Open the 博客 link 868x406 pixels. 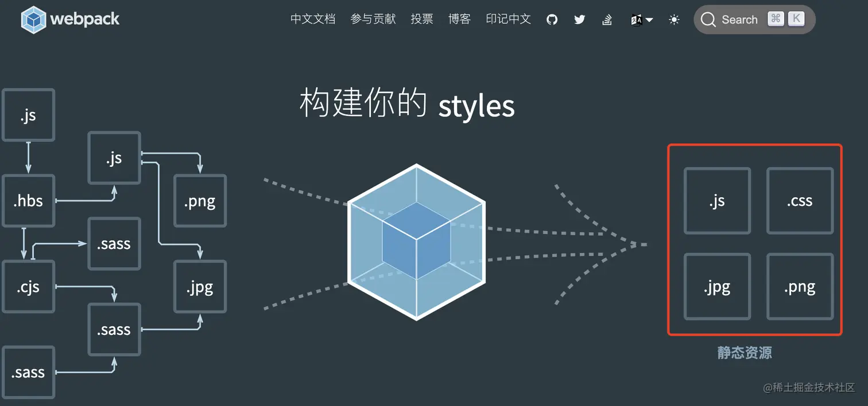(x=459, y=19)
